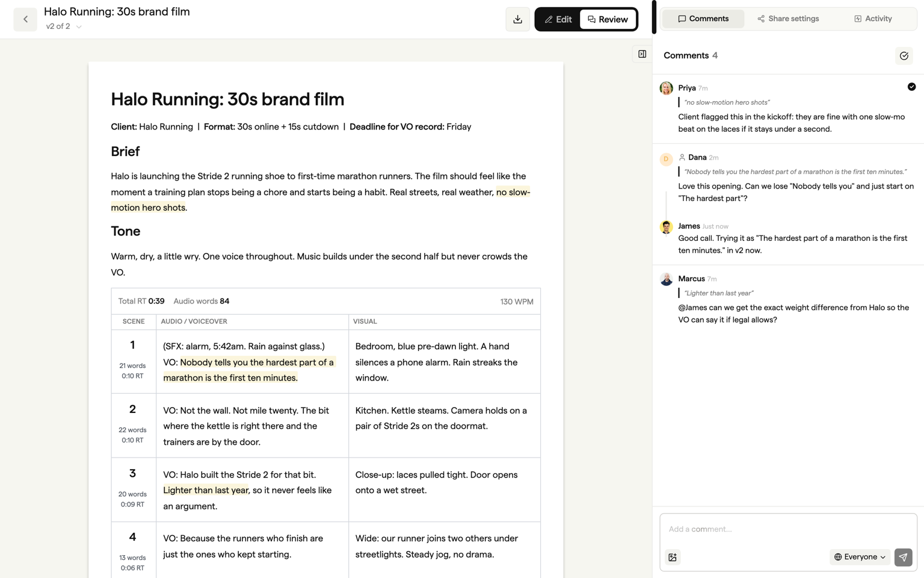Image resolution: width=924 pixels, height=578 pixels.
Task: Click Marcus's avatar
Action: click(x=666, y=279)
